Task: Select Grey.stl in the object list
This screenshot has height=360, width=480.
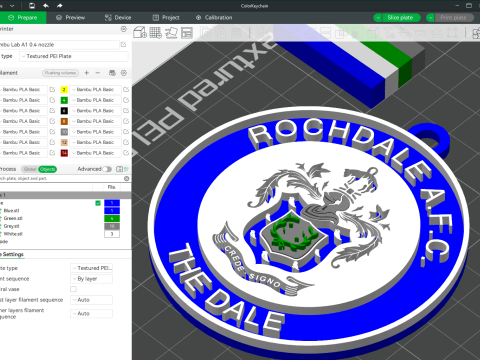Action: coord(11,226)
